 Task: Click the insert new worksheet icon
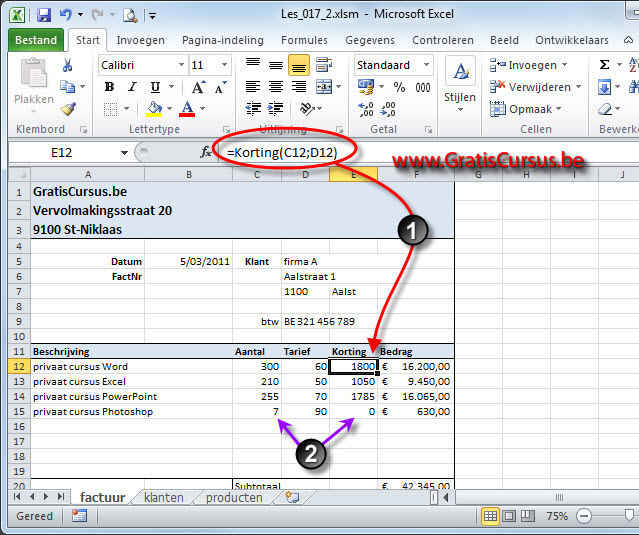coord(292,497)
